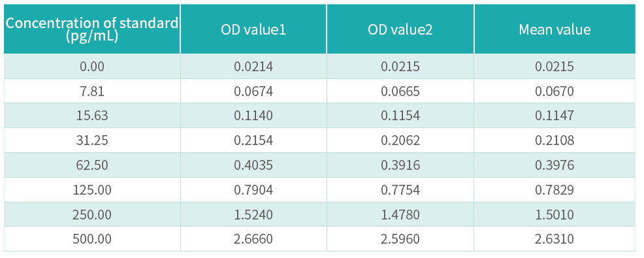Click OD value1 cell 2.6660
Screen dimensions: 644x258
click(253, 238)
